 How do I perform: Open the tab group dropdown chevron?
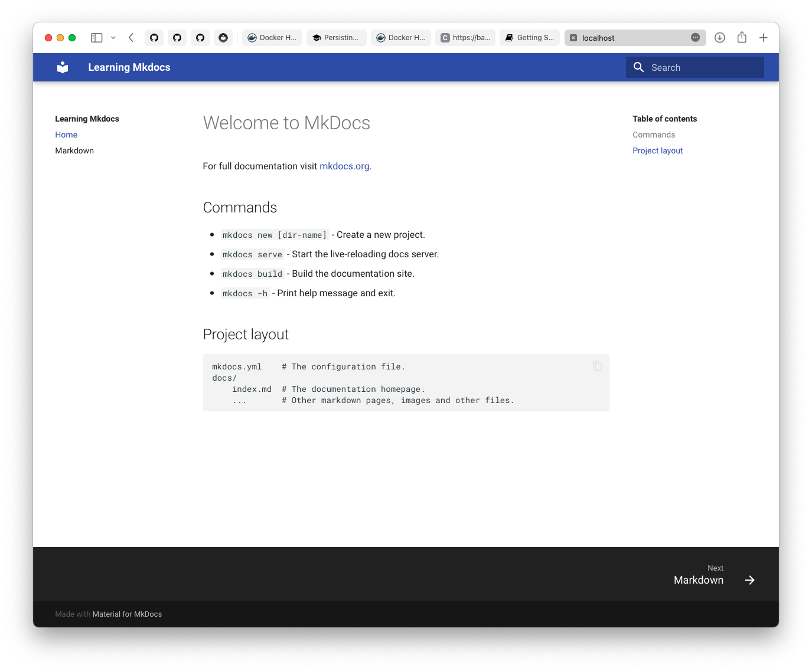[113, 38]
